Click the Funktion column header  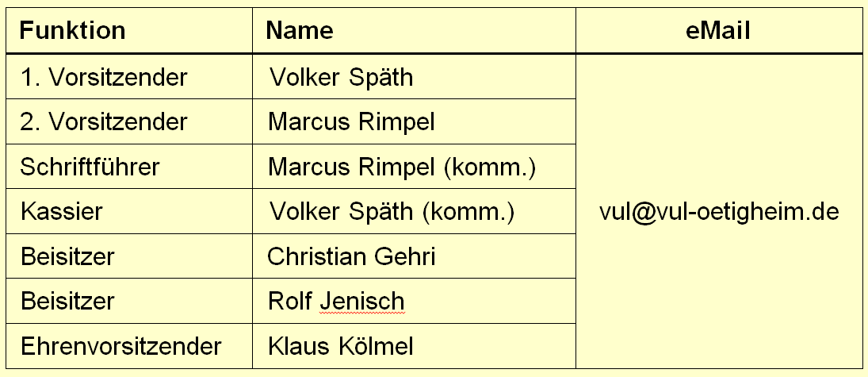click(x=72, y=31)
